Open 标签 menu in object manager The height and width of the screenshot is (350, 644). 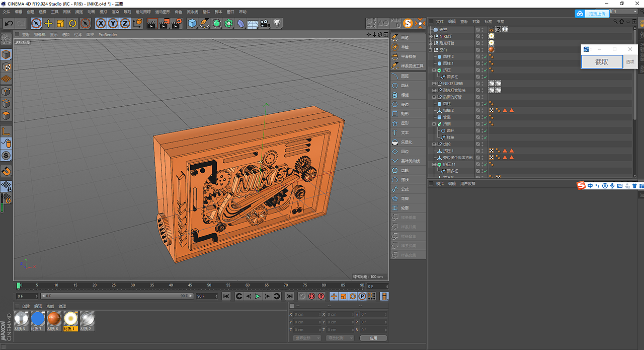point(488,22)
